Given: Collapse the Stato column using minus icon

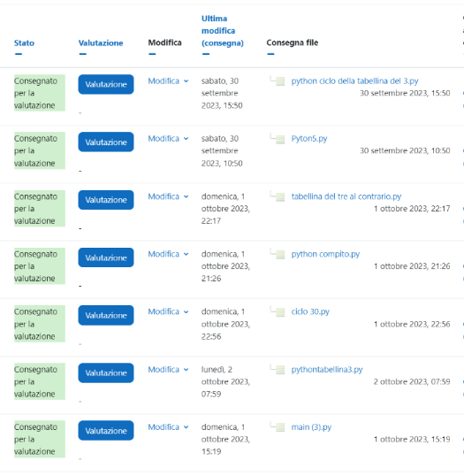Looking at the screenshot, I should coord(19,54).
